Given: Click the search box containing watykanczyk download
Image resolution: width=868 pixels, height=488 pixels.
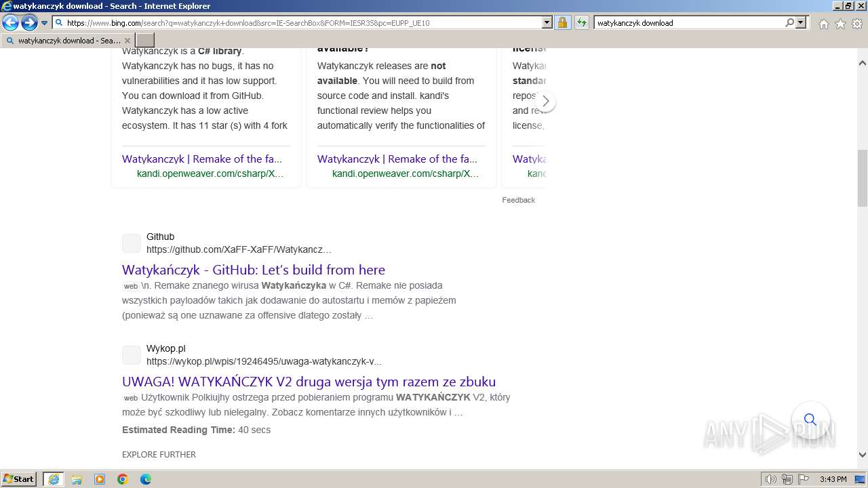Looking at the screenshot, I should coord(688,22).
